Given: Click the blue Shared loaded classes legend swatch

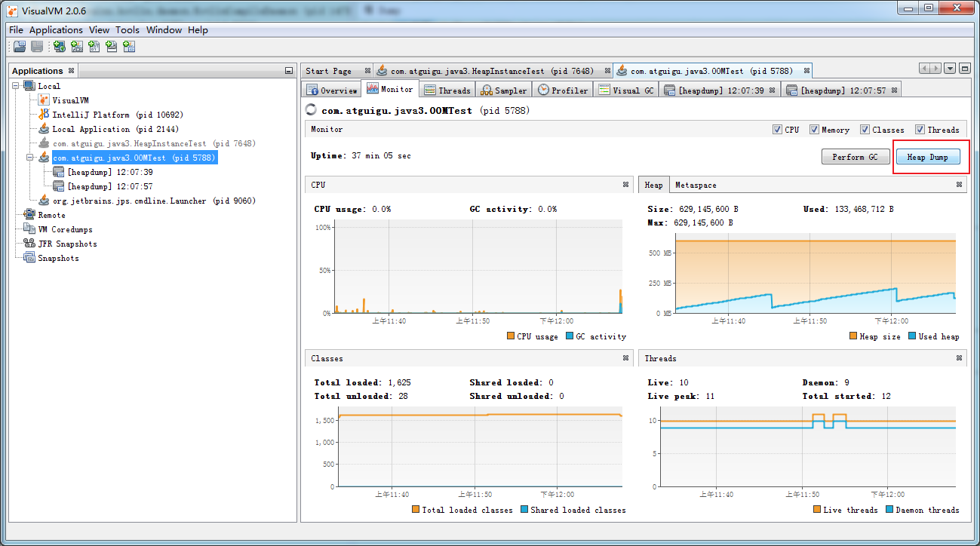Looking at the screenshot, I should pos(524,510).
